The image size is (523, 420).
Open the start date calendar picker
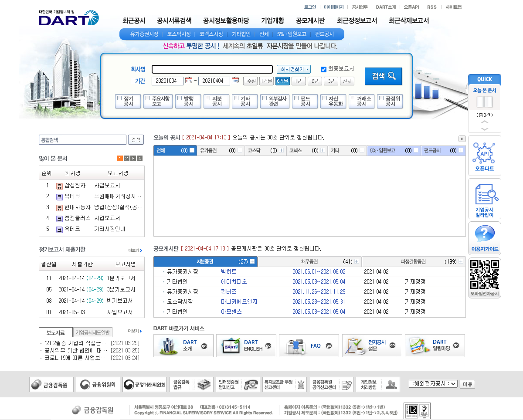tap(189, 80)
